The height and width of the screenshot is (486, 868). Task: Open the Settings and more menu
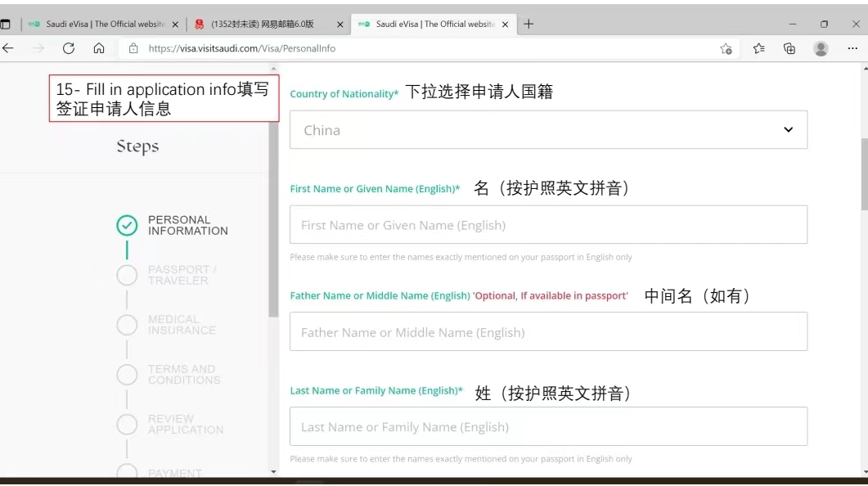(852, 48)
